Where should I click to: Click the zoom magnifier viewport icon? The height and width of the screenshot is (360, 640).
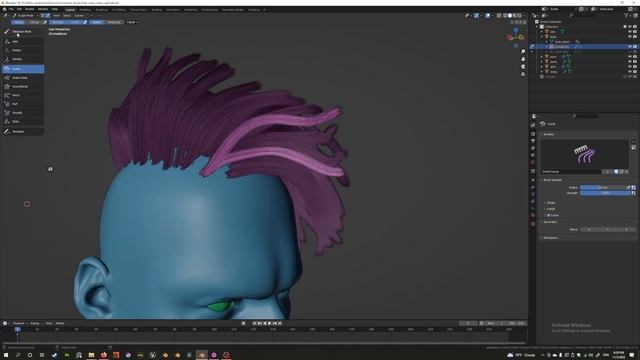pos(523,52)
